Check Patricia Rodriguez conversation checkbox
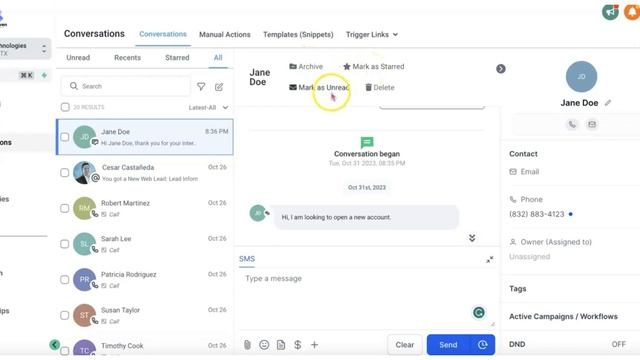 coord(64,280)
